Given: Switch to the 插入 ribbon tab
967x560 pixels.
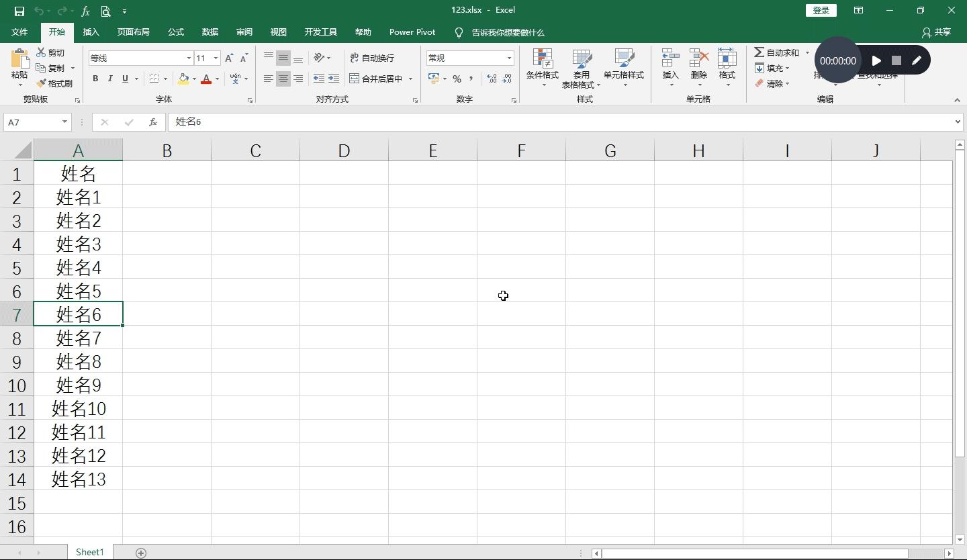Looking at the screenshot, I should (x=91, y=32).
